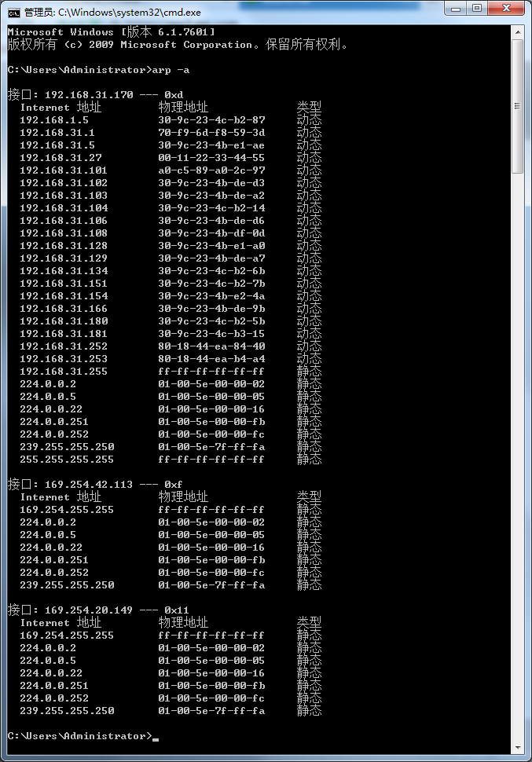The width and height of the screenshot is (532, 762).
Task: Maximize the cmd.exe window
Action: (x=477, y=9)
